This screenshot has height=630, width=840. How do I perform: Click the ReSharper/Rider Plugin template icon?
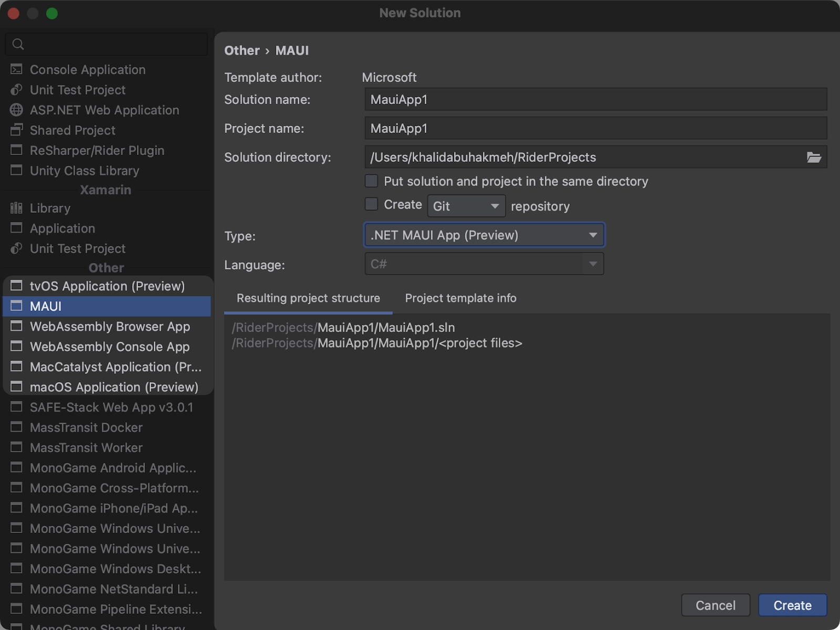tap(16, 150)
